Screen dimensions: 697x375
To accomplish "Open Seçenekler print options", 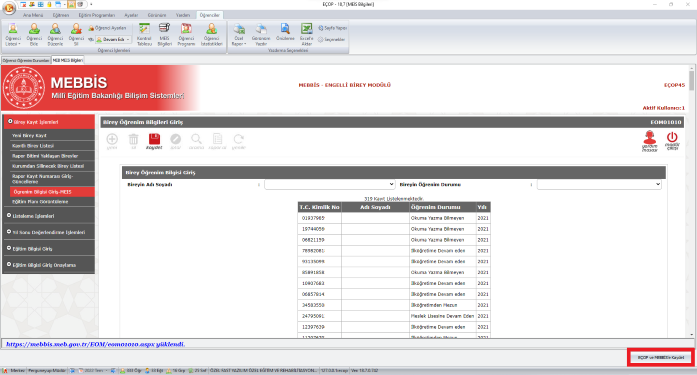I will pos(332,40).
